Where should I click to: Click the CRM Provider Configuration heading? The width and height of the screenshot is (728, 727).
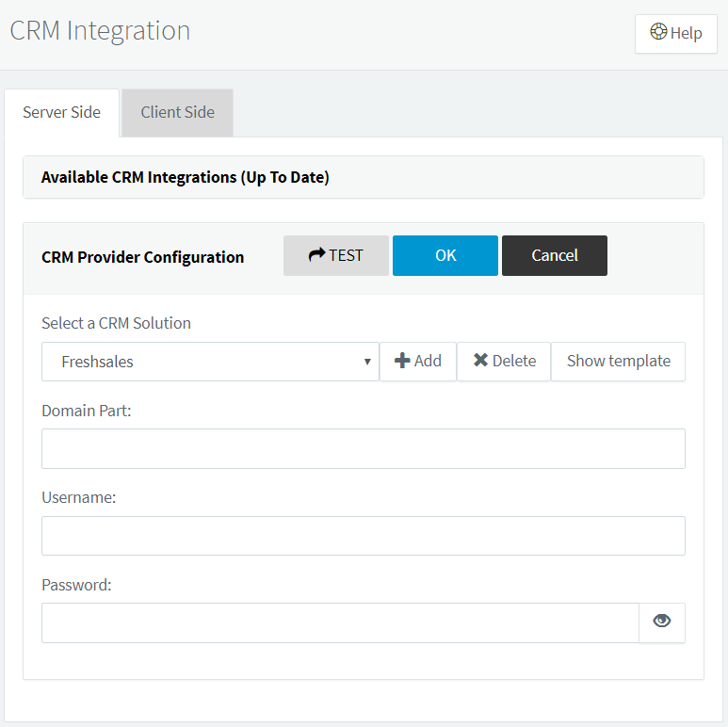coord(143,257)
